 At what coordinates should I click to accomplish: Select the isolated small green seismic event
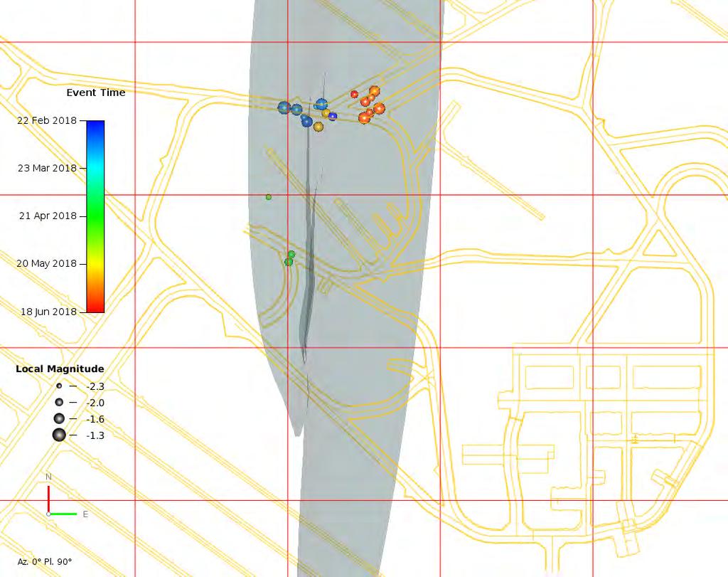tap(268, 197)
